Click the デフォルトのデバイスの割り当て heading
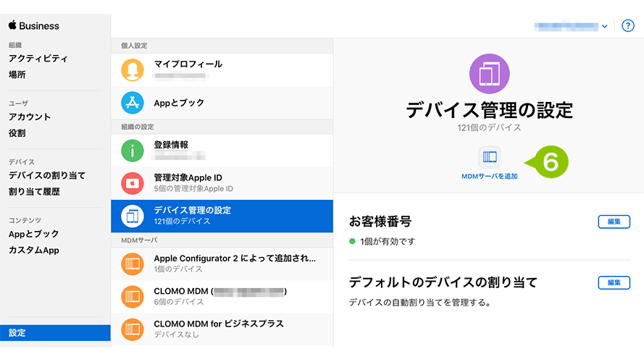 click(x=443, y=282)
